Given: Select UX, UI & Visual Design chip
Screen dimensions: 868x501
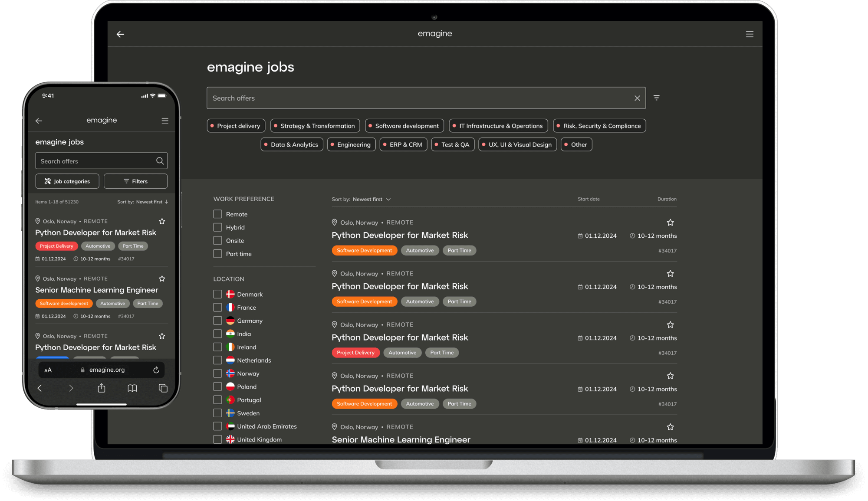Looking at the screenshot, I should [517, 144].
